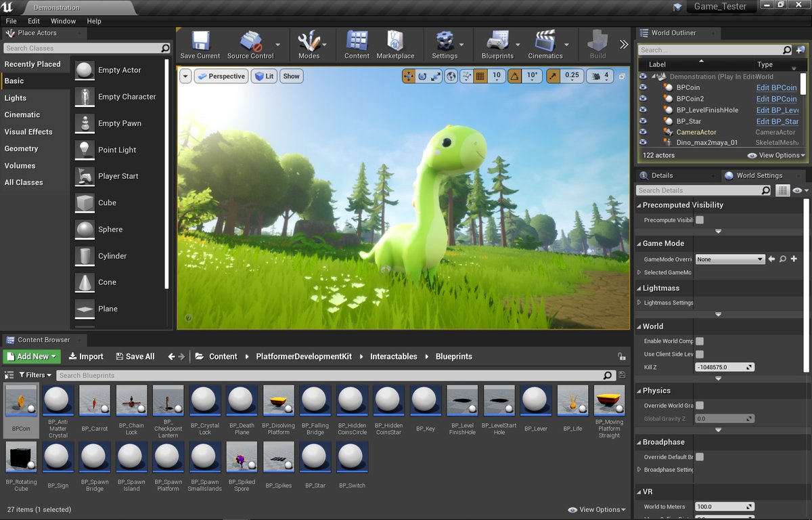Click the maximize viewport icon
812x520 pixels.
coord(622,77)
